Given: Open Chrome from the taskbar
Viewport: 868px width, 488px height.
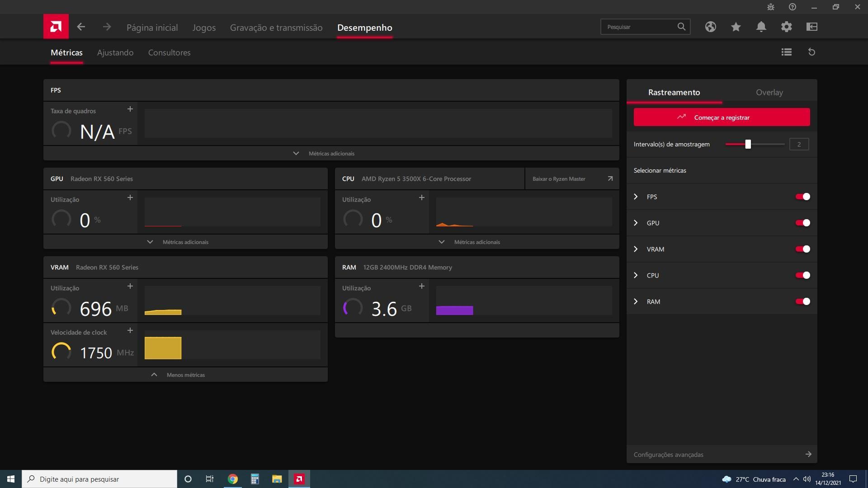Looking at the screenshot, I should 233,479.
